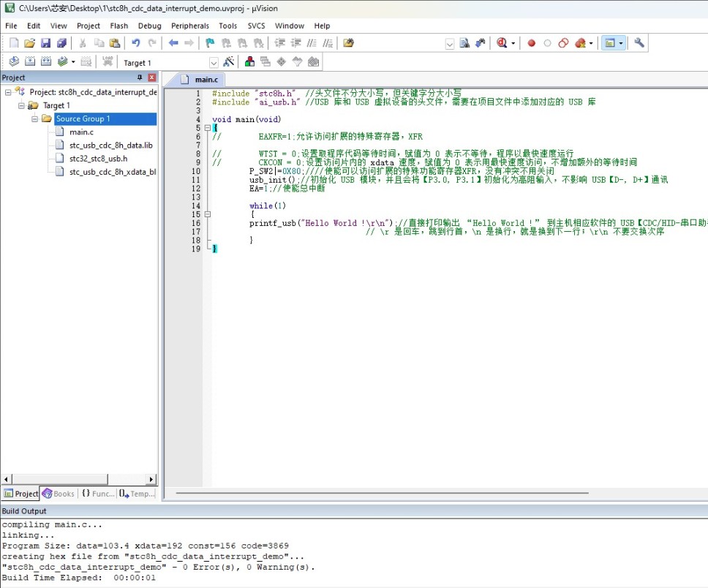Switch to the Functions tab
Image resolution: width=708 pixels, height=588 pixels.
(97, 494)
